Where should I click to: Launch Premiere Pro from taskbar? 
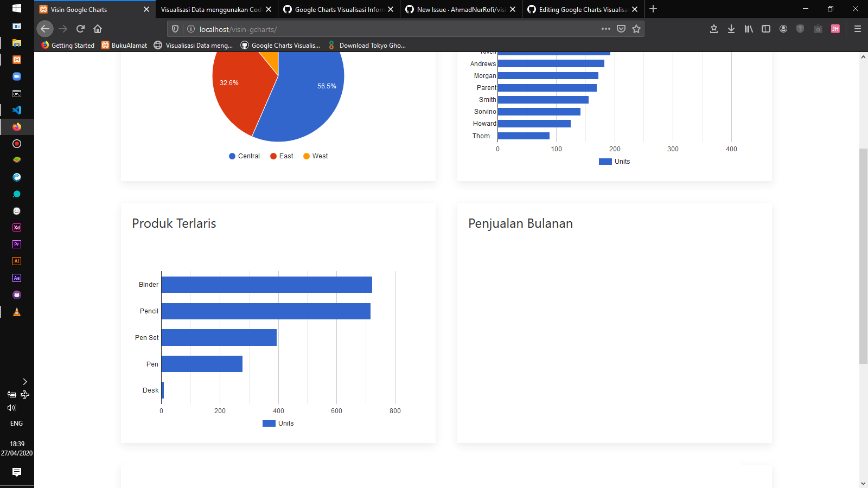pyautogui.click(x=17, y=245)
